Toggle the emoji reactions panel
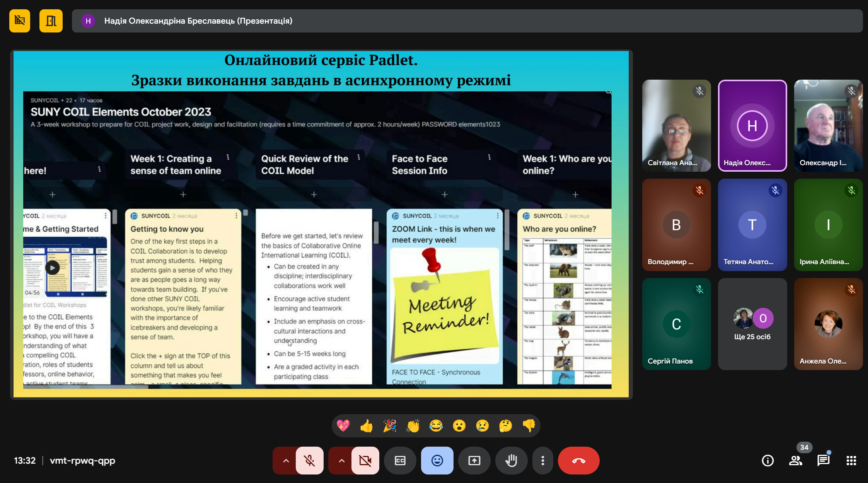 (x=437, y=461)
